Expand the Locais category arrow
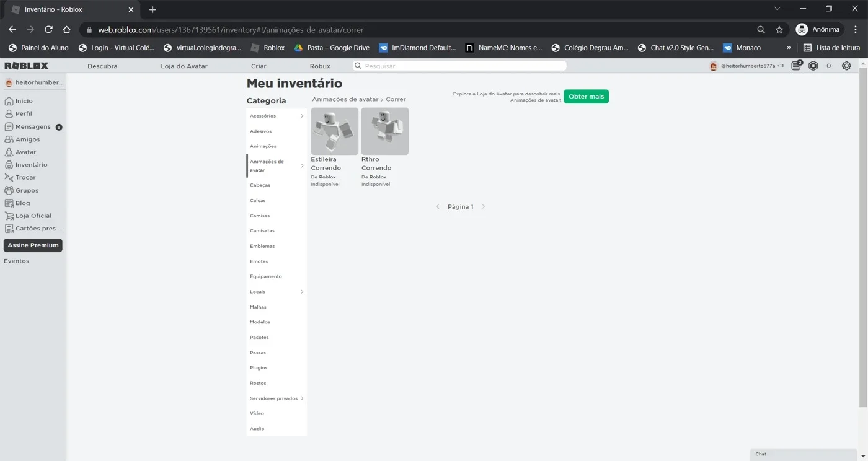868x461 pixels. [302, 292]
